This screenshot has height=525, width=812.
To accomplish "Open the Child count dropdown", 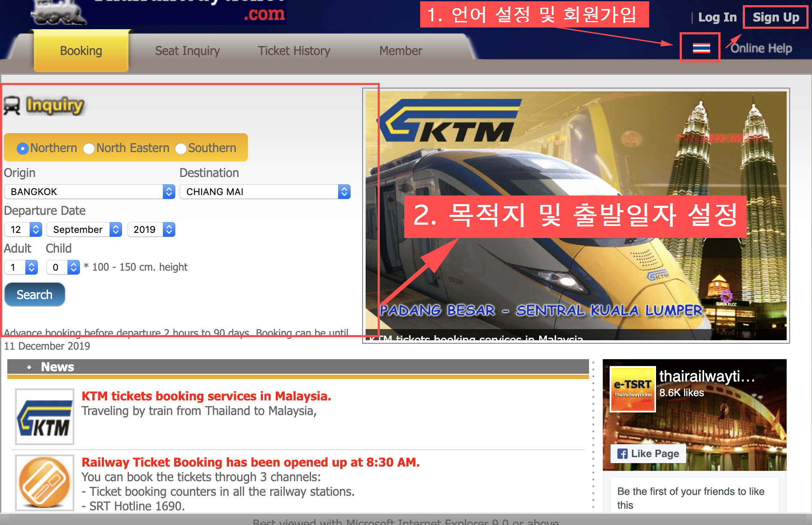I will [x=63, y=267].
